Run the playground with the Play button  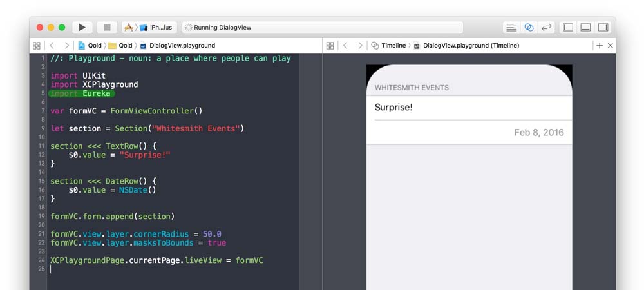coord(82,28)
